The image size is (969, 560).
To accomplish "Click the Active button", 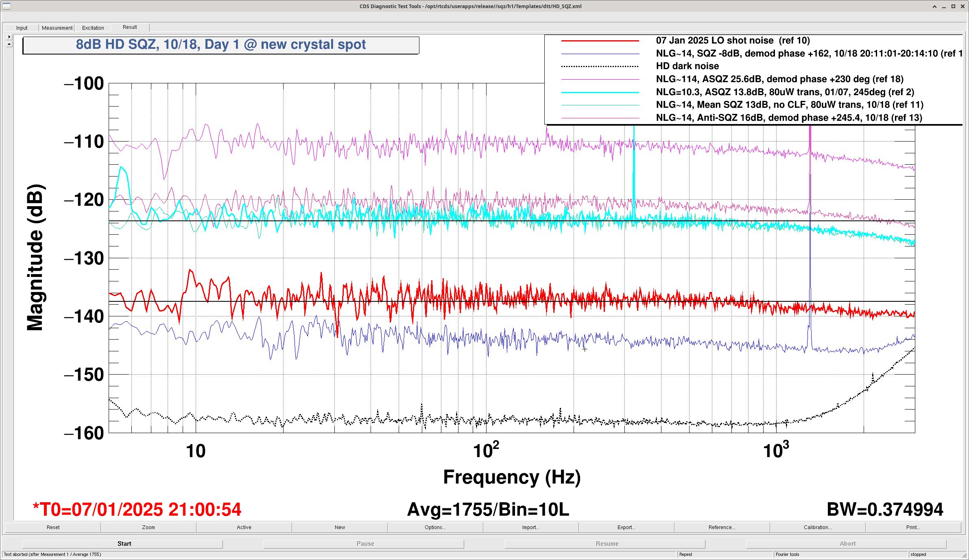I will (244, 527).
